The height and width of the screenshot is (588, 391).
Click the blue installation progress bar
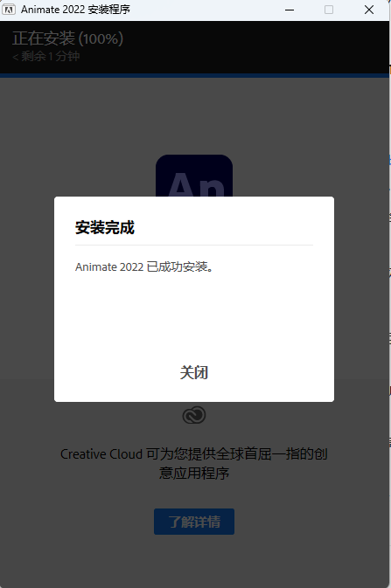(194, 75)
